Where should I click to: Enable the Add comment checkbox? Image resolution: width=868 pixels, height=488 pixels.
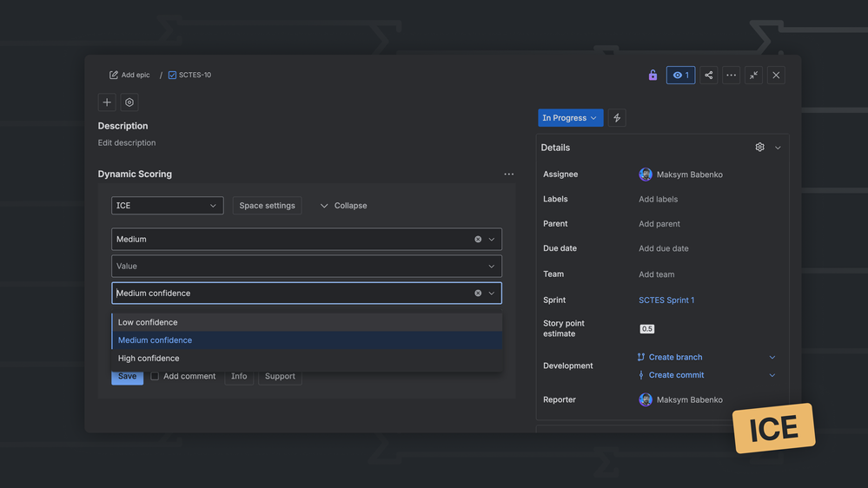click(155, 377)
